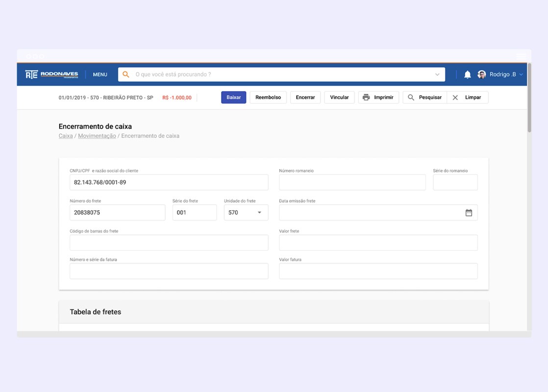
Task: Click the blue Baixar button
Action: point(233,98)
